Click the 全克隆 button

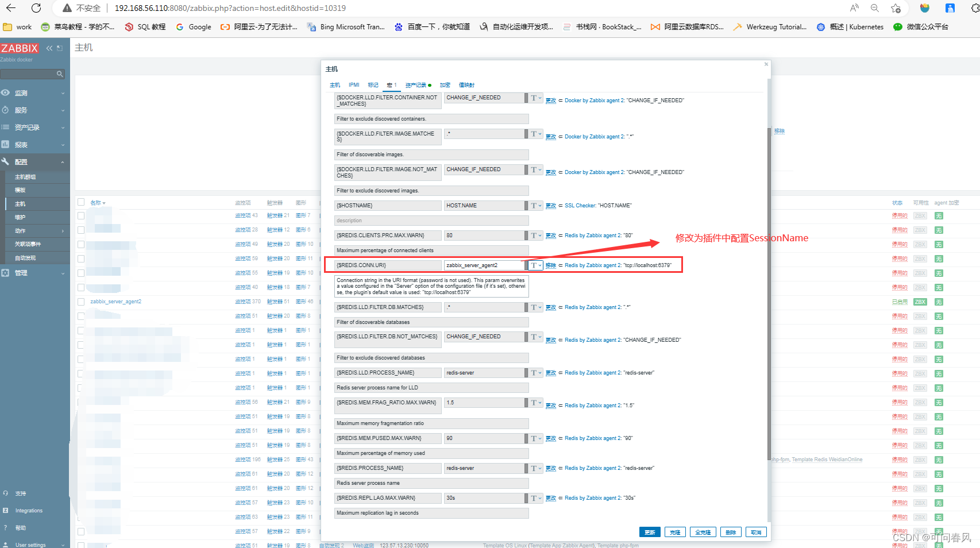(x=703, y=532)
